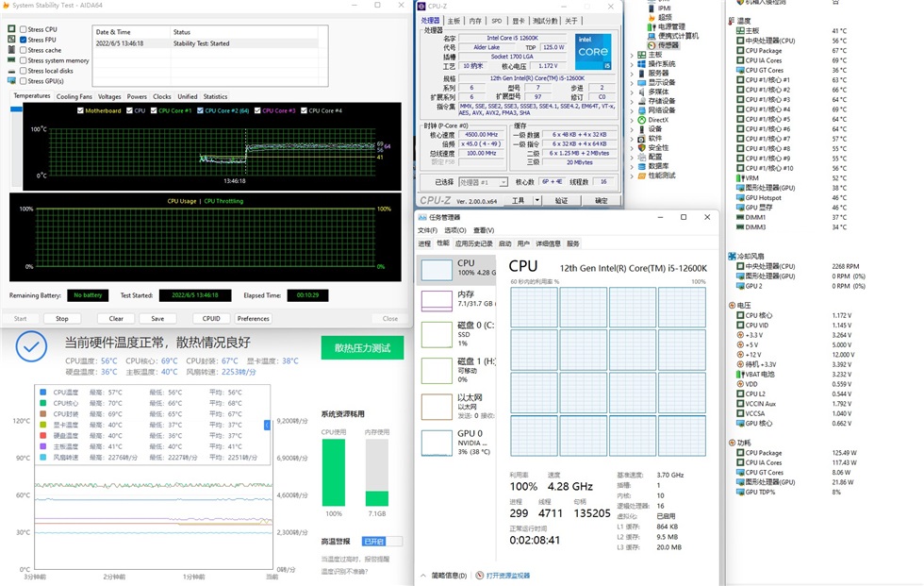The height and width of the screenshot is (586, 924).
Task: Open the 处理器 #1 selector in CPU-Z
Action: point(503,182)
